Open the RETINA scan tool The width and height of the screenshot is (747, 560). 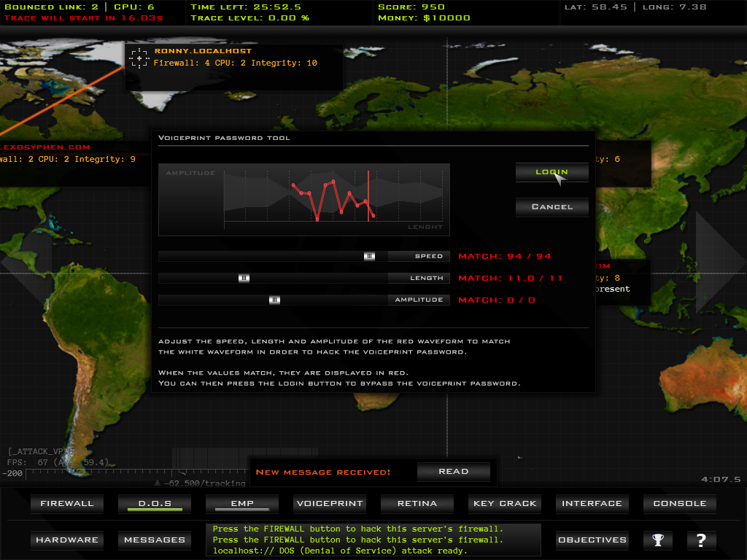tap(417, 504)
